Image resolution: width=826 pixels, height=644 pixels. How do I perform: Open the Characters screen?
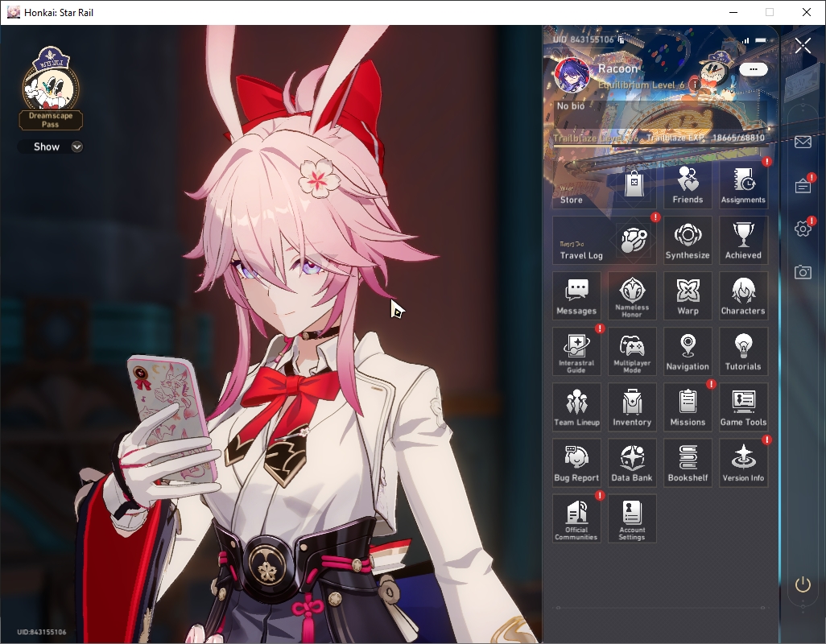pyautogui.click(x=743, y=296)
